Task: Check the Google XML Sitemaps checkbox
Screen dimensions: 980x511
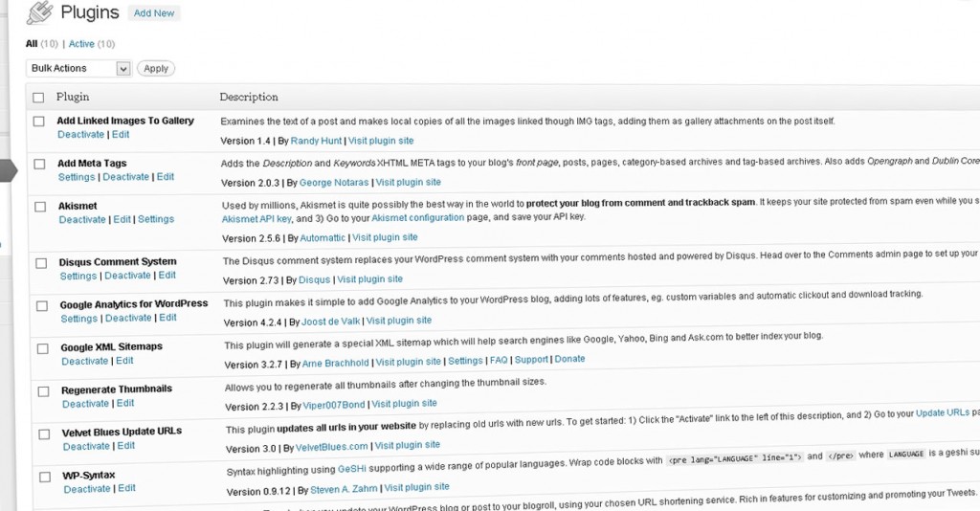Action: coord(42,348)
